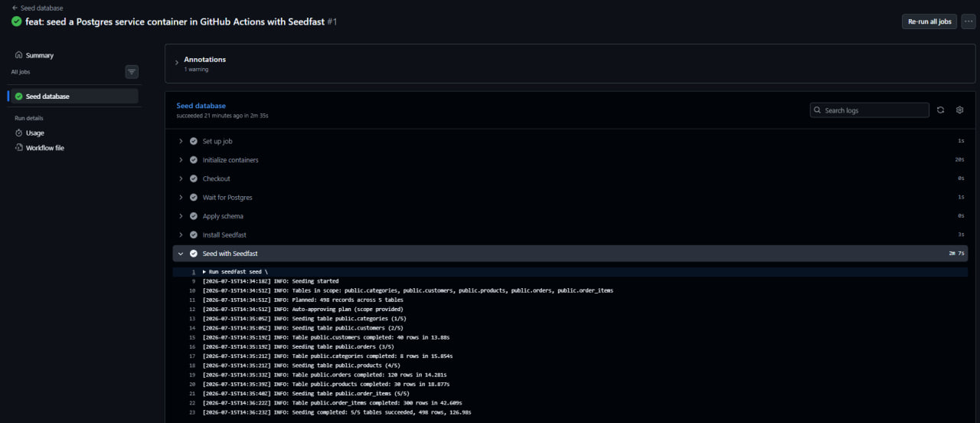This screenshot has width=980, height=423.
Task: Refresh the logs with the reload icon
Action: pos(941,110)
